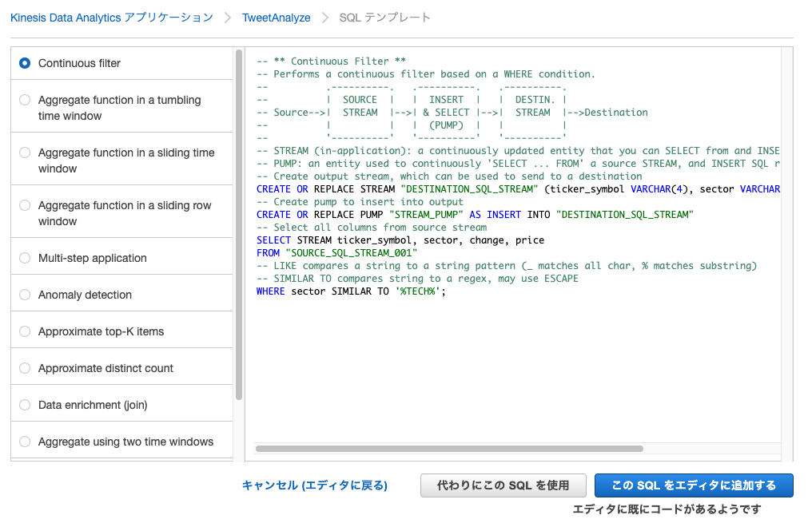Click the 代わりにこの SQL を使用 button
The image size is (812, 523).
point(503,485)
